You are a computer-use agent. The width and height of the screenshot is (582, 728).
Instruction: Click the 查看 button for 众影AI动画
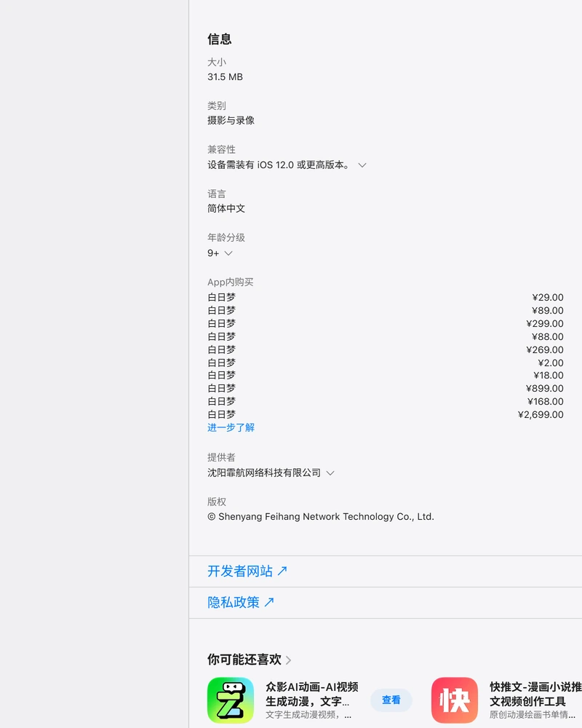point(391,700)
